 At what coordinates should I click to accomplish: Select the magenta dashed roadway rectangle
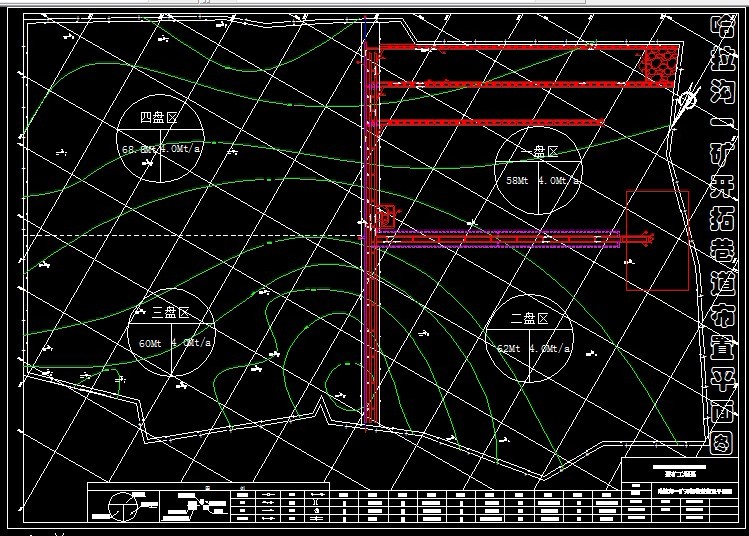pos(496,239)
